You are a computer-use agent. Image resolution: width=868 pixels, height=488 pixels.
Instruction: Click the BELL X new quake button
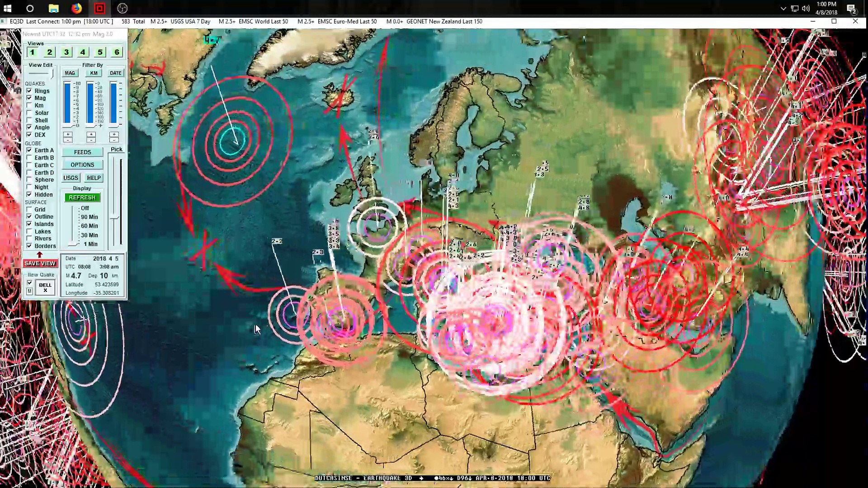[45, 287]
